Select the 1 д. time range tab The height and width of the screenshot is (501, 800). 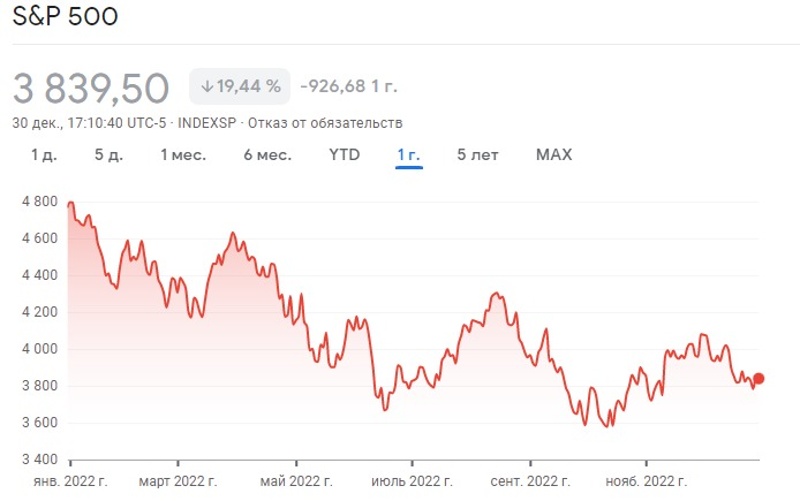[x=43, y=155]
